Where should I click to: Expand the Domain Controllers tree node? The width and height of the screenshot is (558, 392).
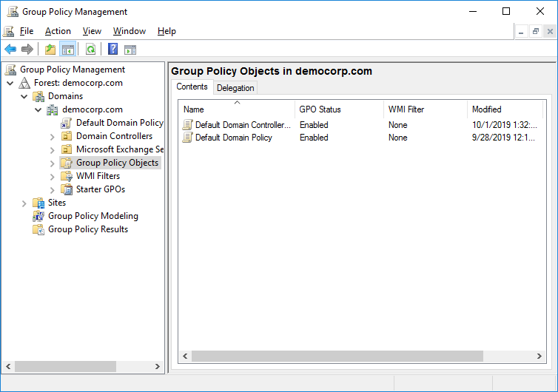(52, 136)
